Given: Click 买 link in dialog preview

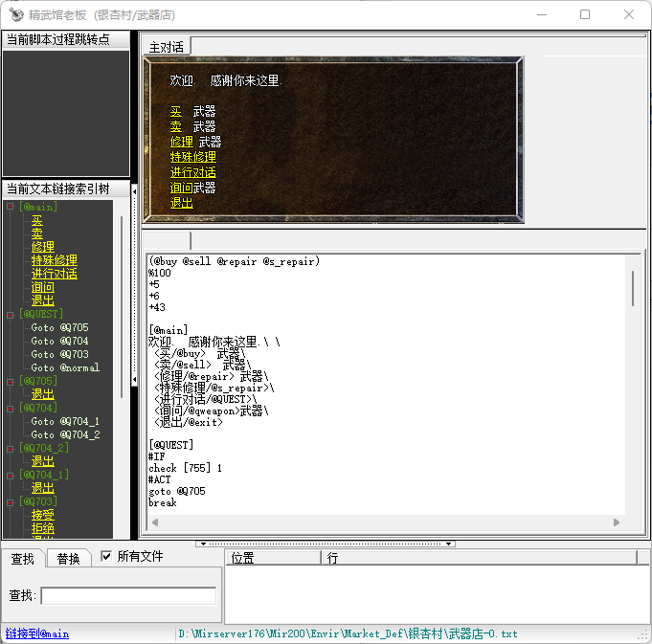Looking at the screenshot, I should [x=176, y=111].
